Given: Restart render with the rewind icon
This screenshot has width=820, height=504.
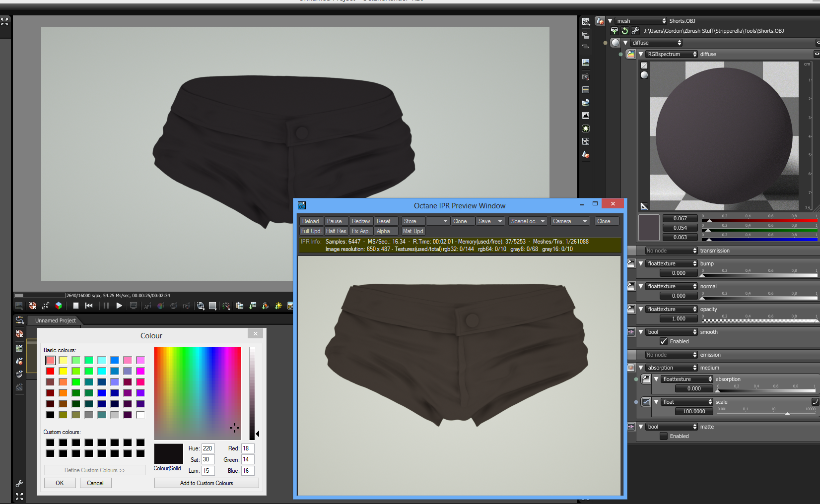Looking at the screenshot, I should (x=89, y=306).
